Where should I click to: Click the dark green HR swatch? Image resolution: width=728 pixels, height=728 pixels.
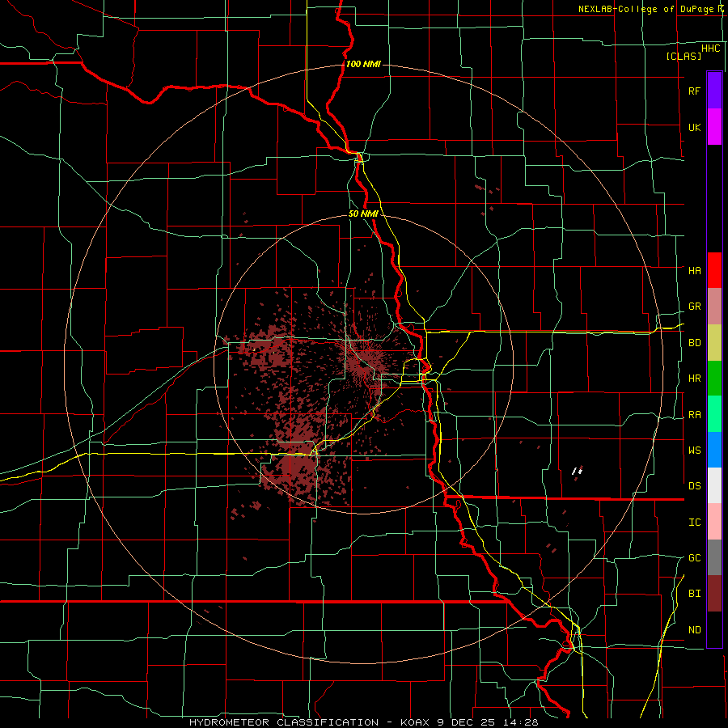(714, 378)
